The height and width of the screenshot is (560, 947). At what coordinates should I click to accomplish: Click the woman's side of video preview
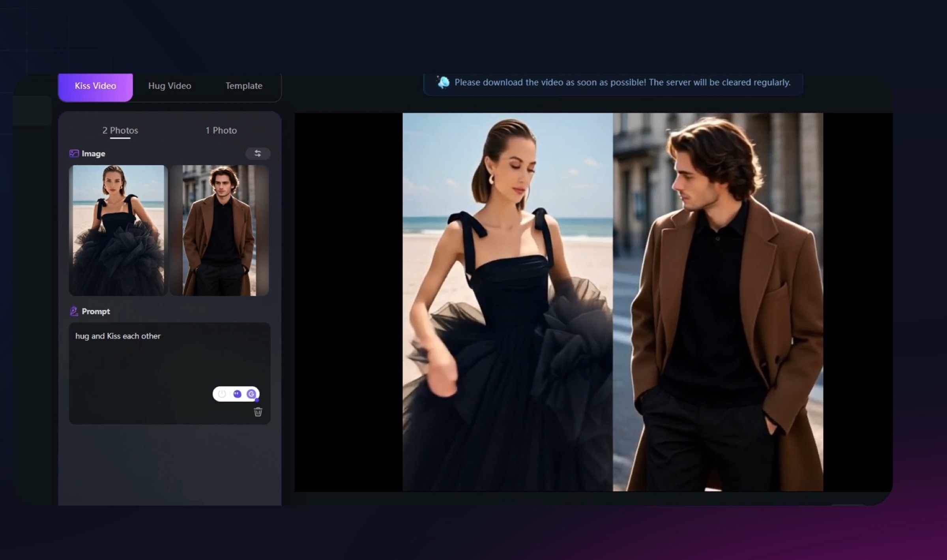pyautogui.click(x=507, y=302)
